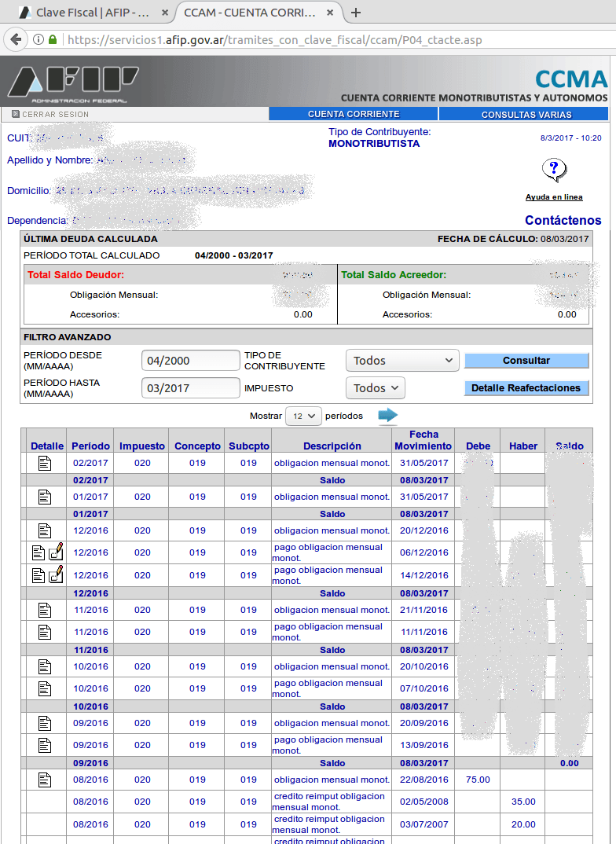The image size is (616, 844).
Task: Open detail icon for 02/2017 obligacion mensual
Action: 45,462
